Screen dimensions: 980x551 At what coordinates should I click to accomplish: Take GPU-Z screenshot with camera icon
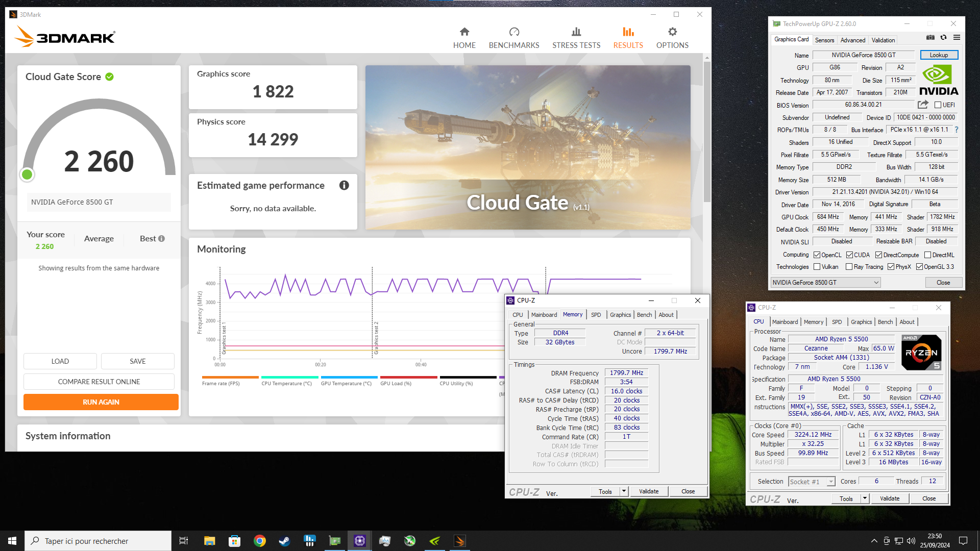point(930,37)
